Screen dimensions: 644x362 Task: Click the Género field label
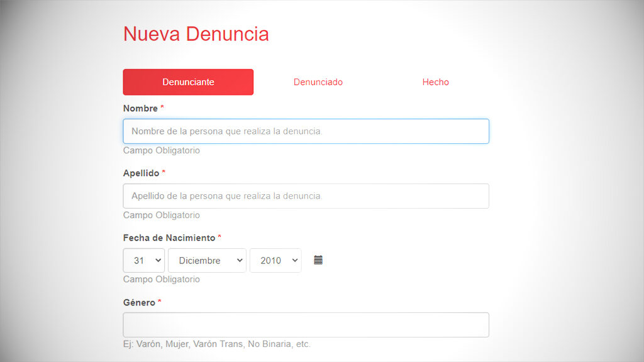point(139,303)
